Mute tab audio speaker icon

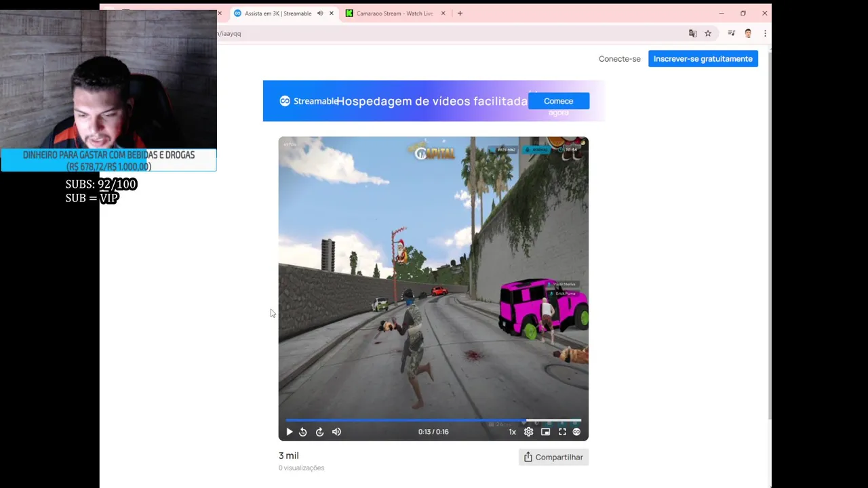pyautogui.click(x=320, y=13)
